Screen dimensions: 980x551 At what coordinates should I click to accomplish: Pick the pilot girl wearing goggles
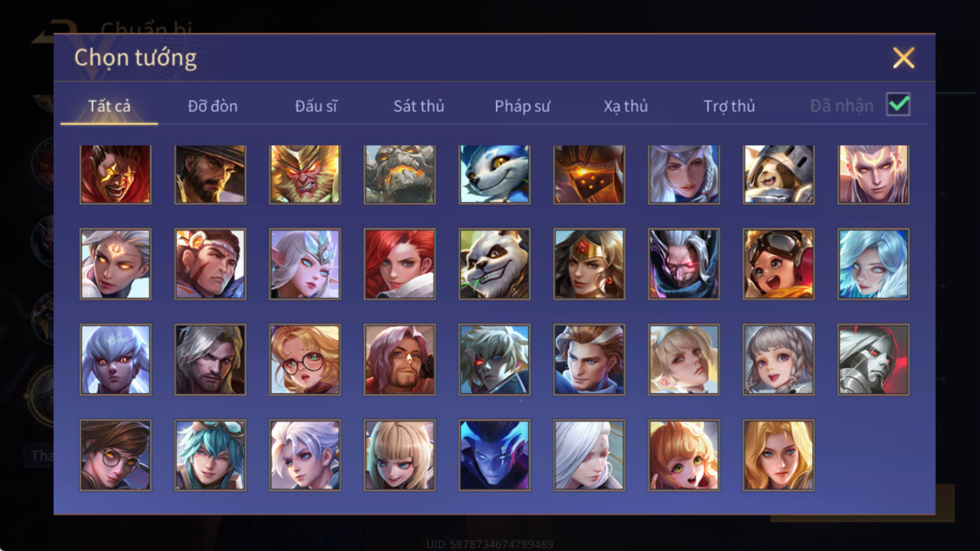[x=778, y=264]
